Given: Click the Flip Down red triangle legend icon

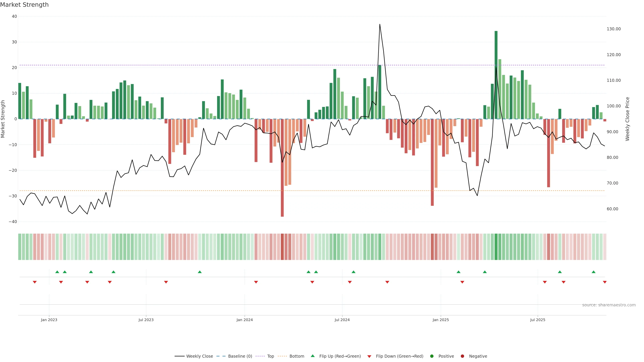Looking at the screenshot, I should click(369, 356).
